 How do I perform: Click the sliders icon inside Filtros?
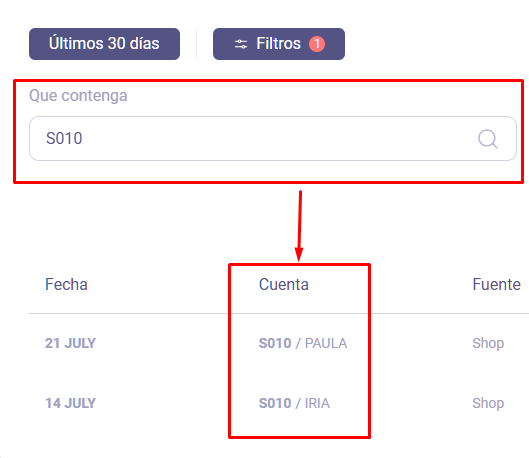click(x=241, y=44)
